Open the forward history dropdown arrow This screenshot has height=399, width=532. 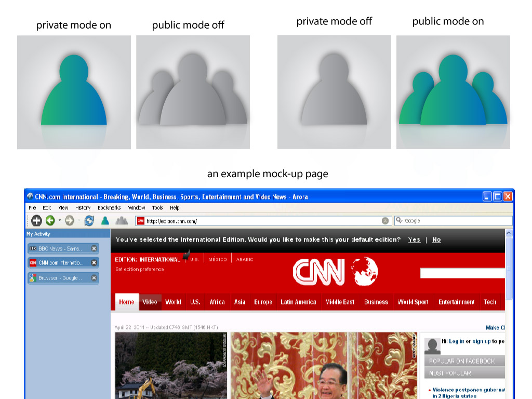click(78, 221)
